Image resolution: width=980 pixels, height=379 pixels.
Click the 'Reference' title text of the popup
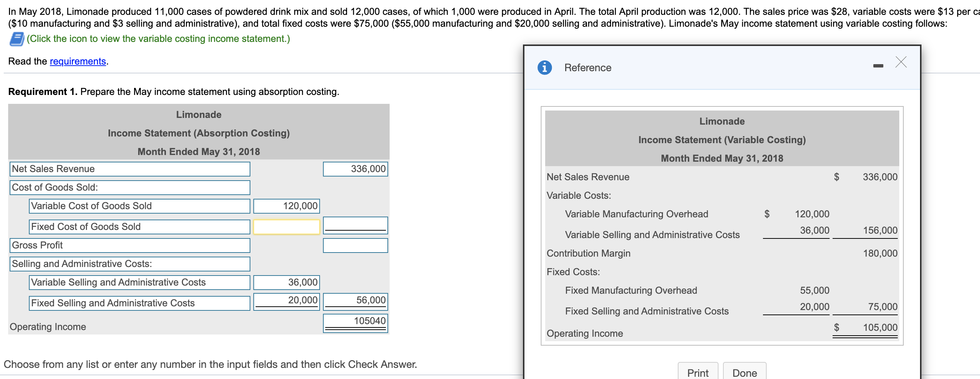pyautogui.click(x=588, y=68)
